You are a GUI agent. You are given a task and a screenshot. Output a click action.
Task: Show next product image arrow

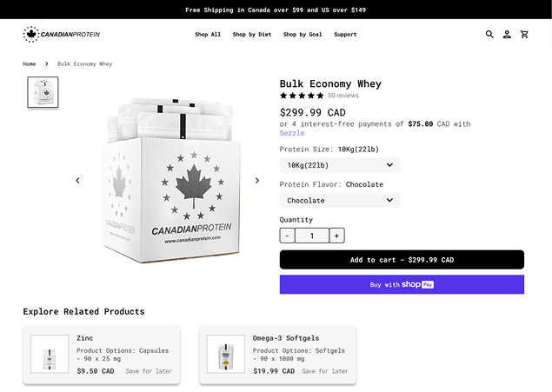pyautogui.click(x=257, y=181)
